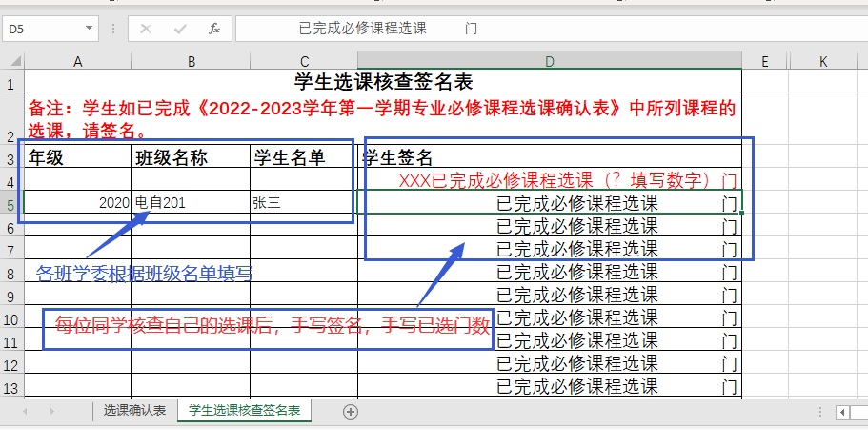Click the previous sheet navigation arrow
Image resolution: width=868 pixels, height=430 pixels.
[x=25, y=411]
